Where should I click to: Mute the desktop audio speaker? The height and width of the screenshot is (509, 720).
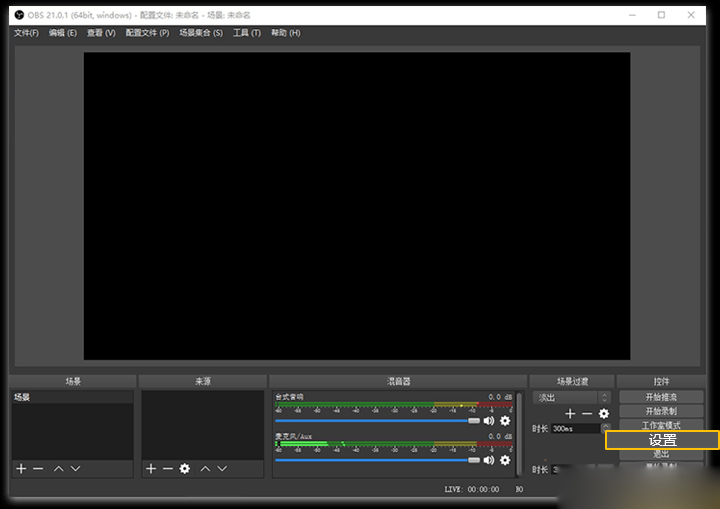click(489, 421)
